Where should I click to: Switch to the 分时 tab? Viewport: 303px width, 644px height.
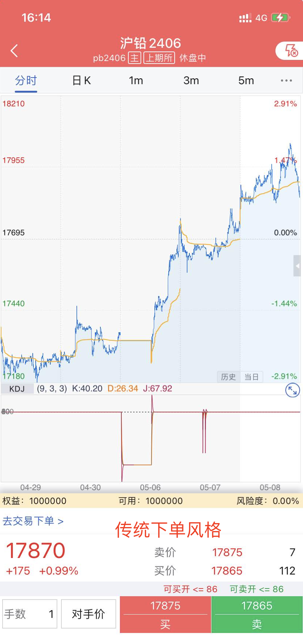tap(26, 80)
